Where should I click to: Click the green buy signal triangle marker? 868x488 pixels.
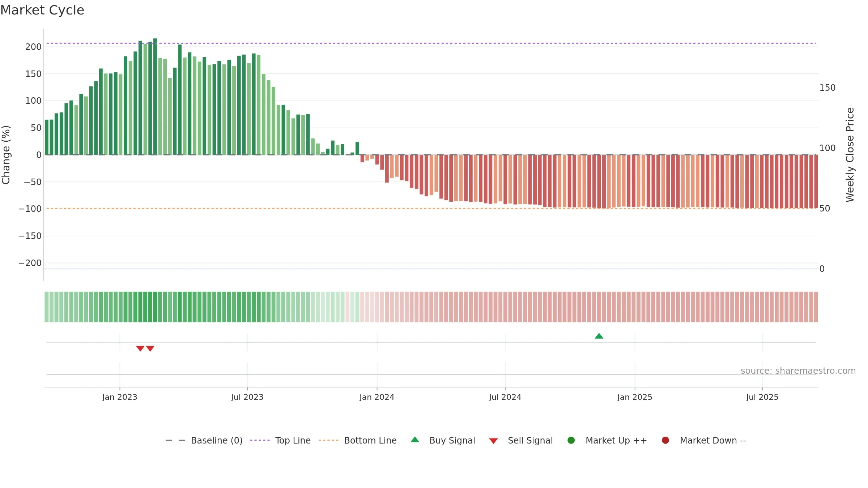599,336
